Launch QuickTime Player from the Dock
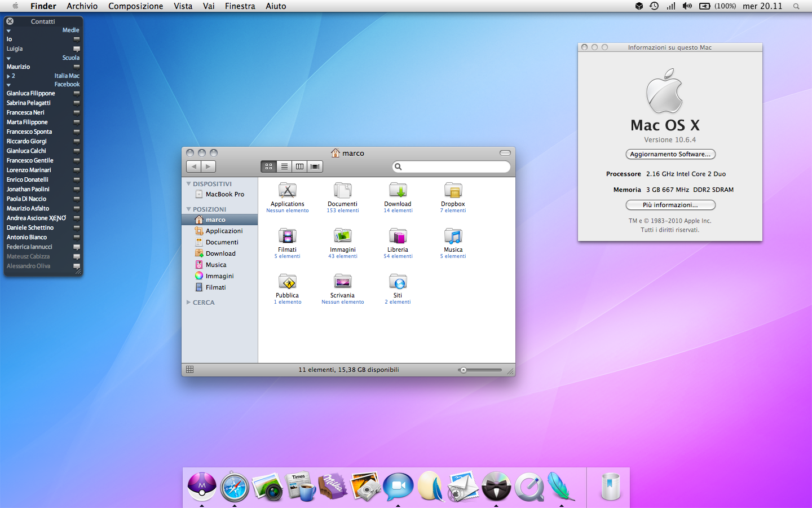812x508 pixels. (529, 487)
